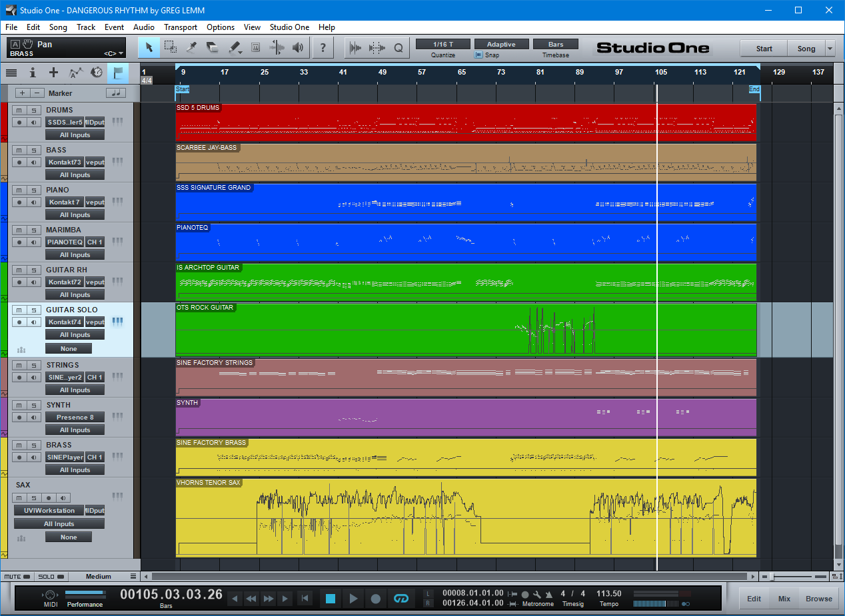Viewport: 845px width, 616px height.
Task: Select the Paint pencil tool
Action: click(235, 47)
